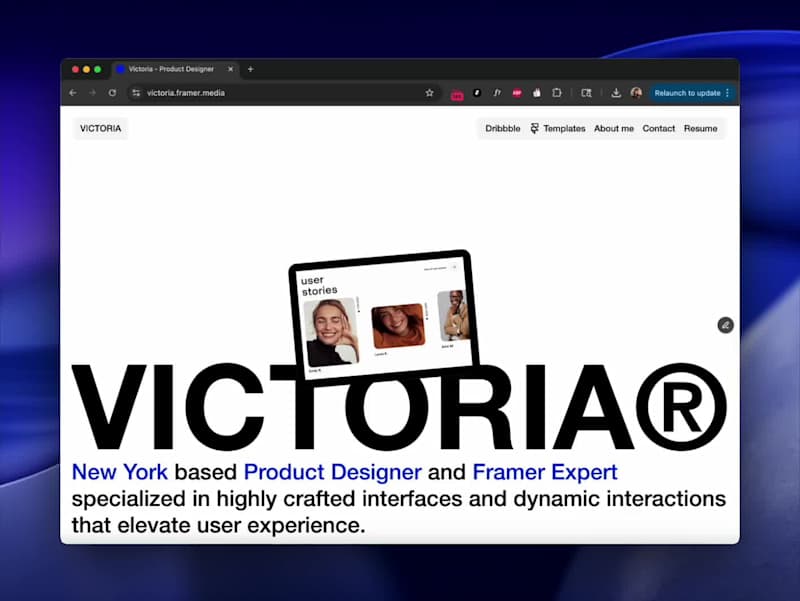The image size is (800, 601).
Task: Open the Contact nav link
Action: point(659,129)
